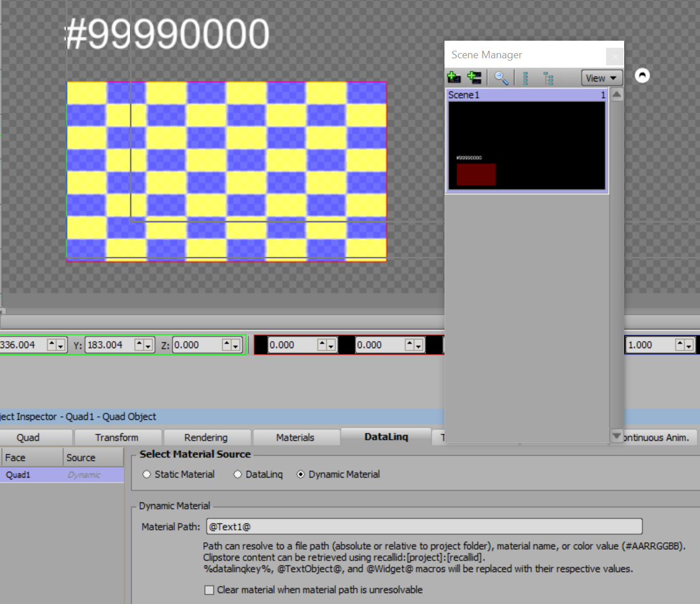This screenshot has height=604, width=700.
Task: Click the round white icon beside Scene Manager
Action: (x=642, y=75)
